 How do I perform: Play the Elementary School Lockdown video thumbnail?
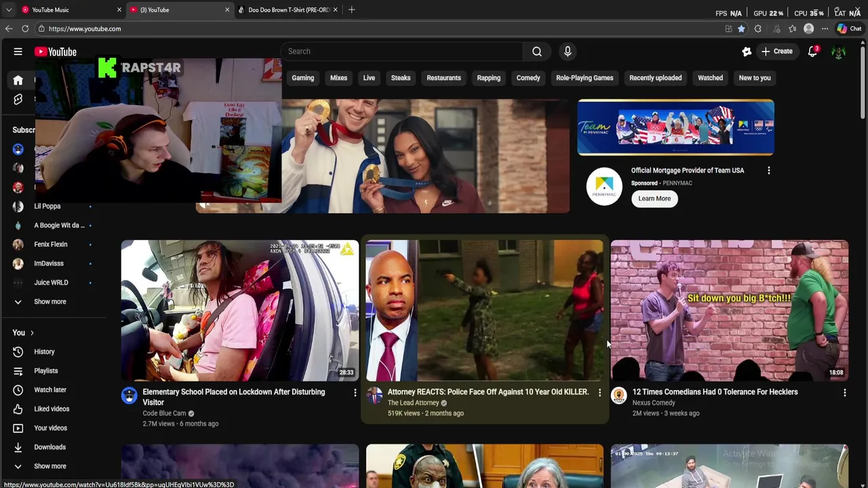tap(240, 310)
